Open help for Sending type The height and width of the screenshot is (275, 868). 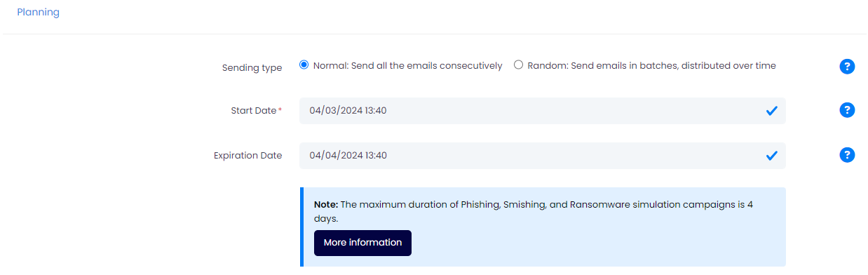[847, 67]
